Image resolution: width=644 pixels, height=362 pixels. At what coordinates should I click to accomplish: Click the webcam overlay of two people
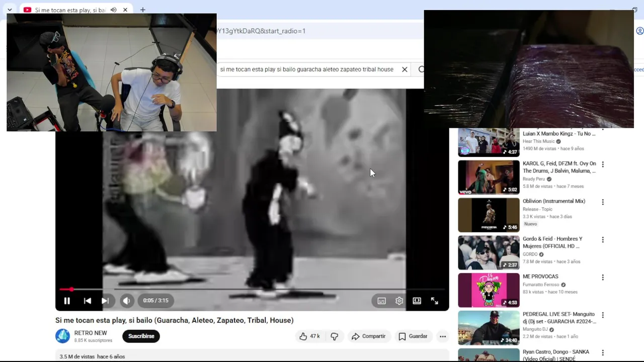(x=112, y=72)
